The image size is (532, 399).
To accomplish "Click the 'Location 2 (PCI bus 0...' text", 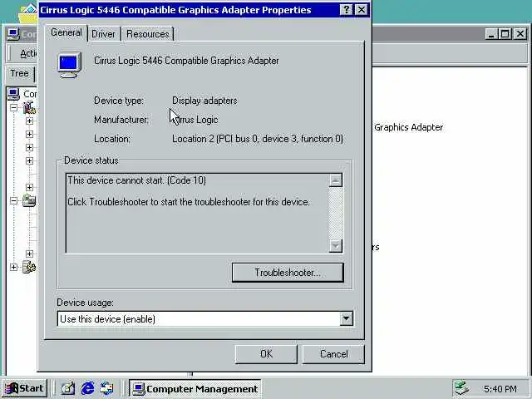I will [258, 139].
